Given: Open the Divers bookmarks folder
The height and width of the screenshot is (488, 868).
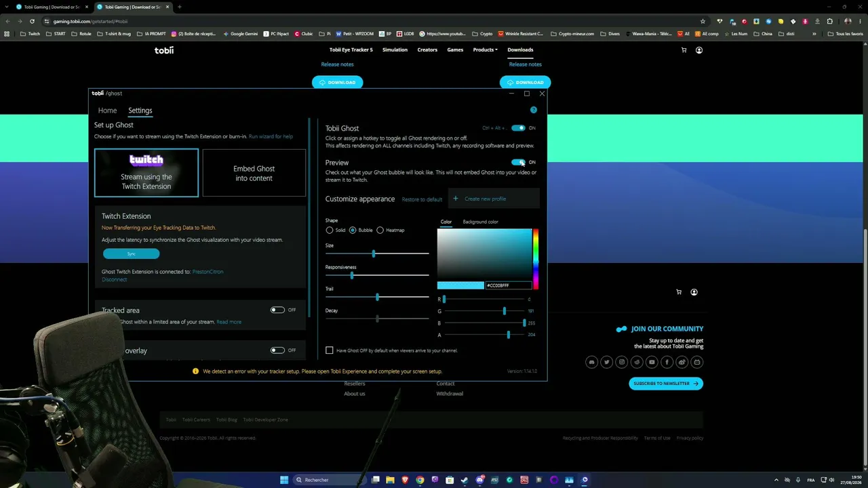Looking at the screenshot, I should pos(610,34).
